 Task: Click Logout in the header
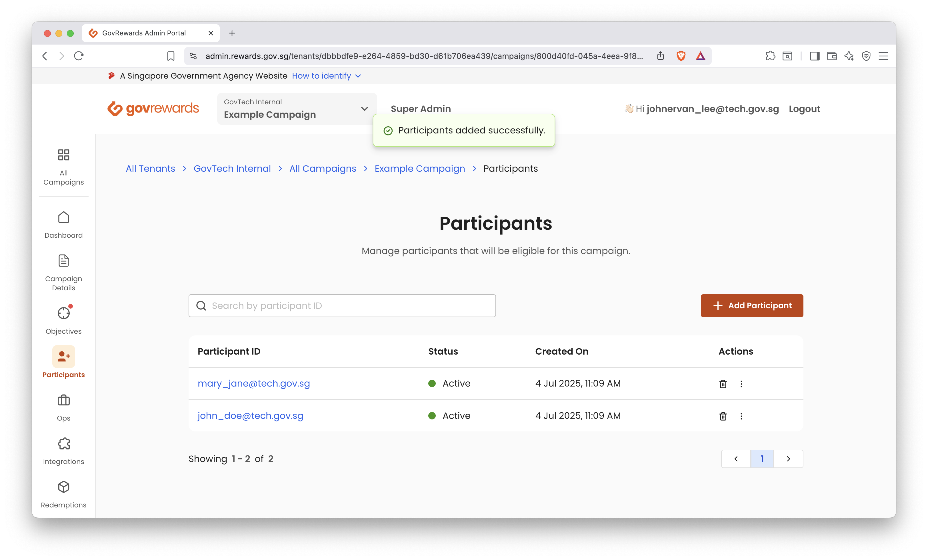tap(805, 109)
